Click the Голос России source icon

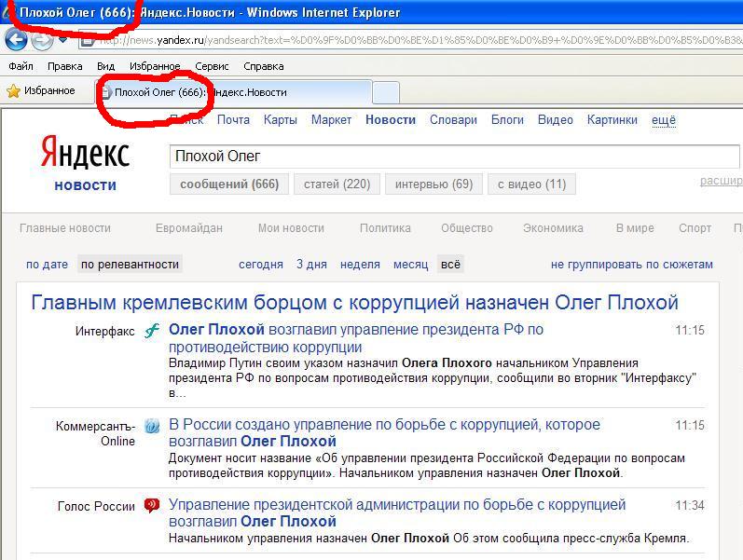tap(152, 506)
